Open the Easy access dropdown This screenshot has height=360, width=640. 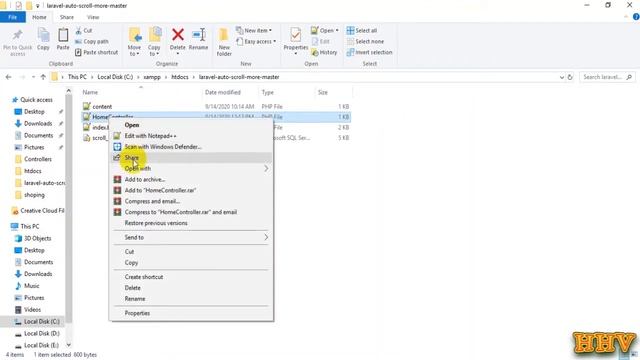pyautogui.click(x=256, y=42)
